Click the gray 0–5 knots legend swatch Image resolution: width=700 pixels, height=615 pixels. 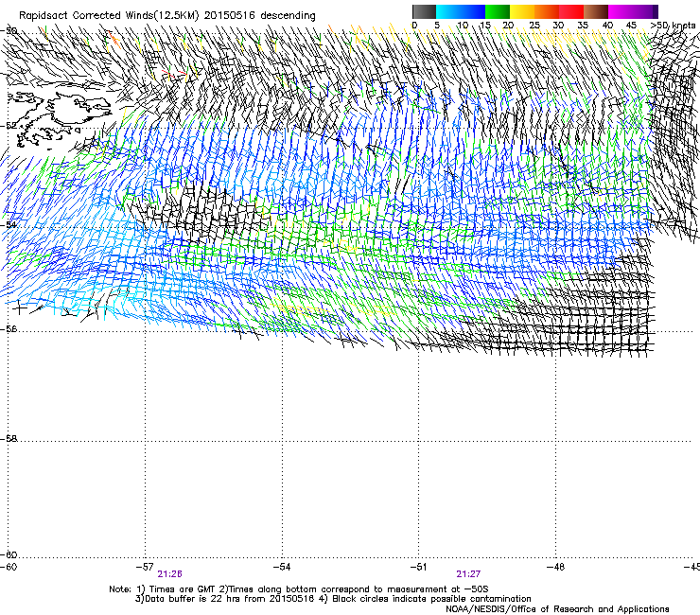(x=424, y=11)
